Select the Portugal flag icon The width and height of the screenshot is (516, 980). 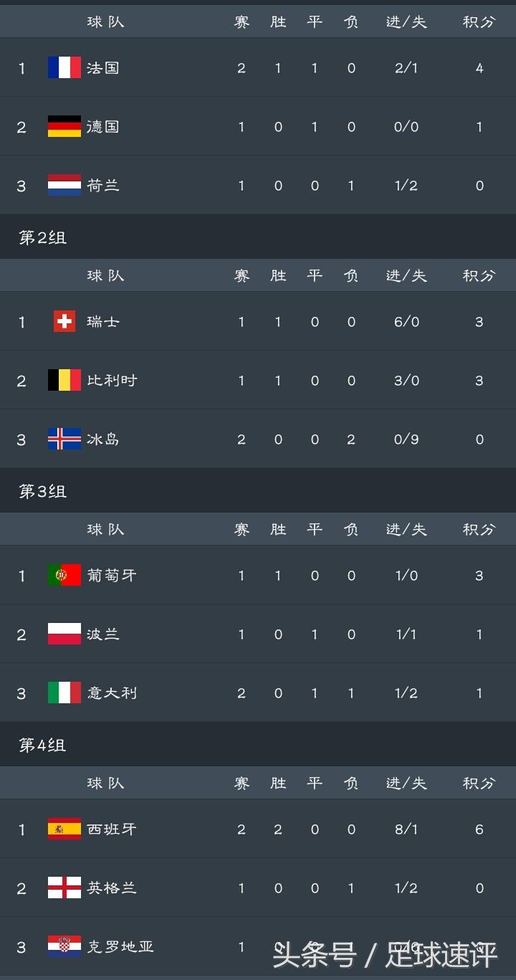(x=64, y=576)
